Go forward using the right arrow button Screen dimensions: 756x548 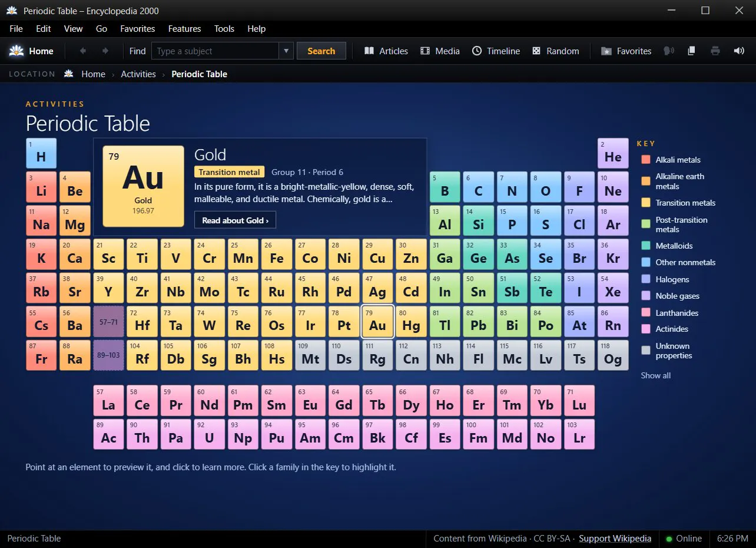[105, 51]
